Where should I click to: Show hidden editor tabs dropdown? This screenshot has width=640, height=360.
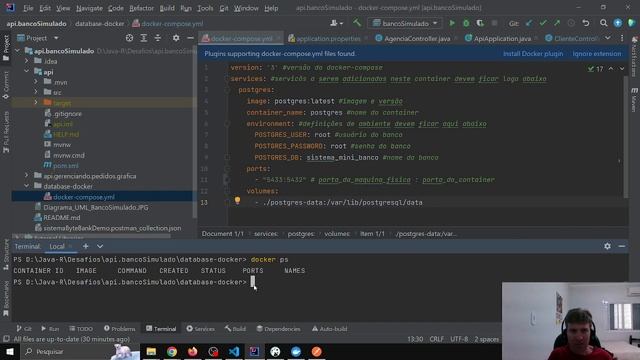point(608,38)
